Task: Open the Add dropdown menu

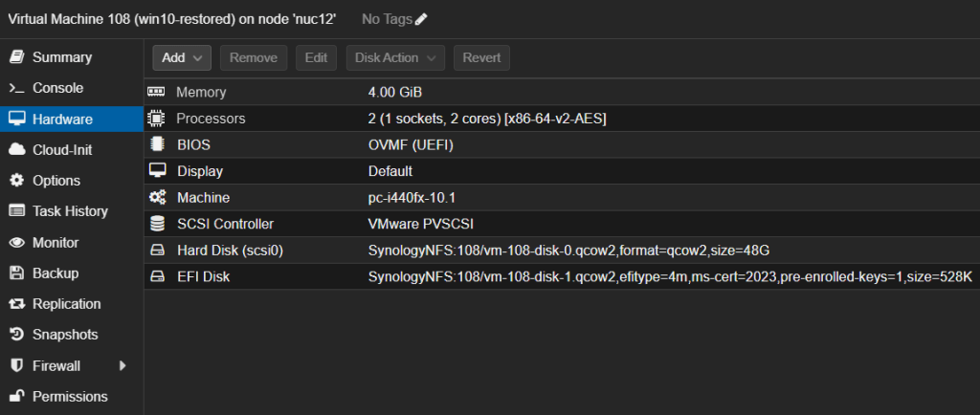Action: pos(182,58)
